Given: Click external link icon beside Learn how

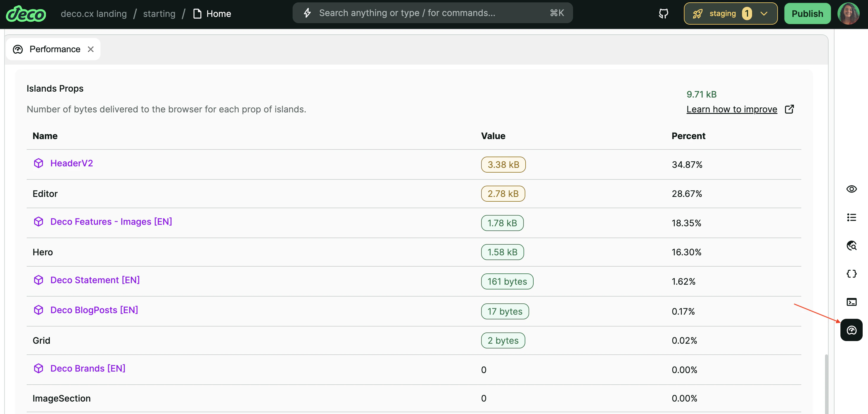Looking at the screenshot, I should 789,109.
